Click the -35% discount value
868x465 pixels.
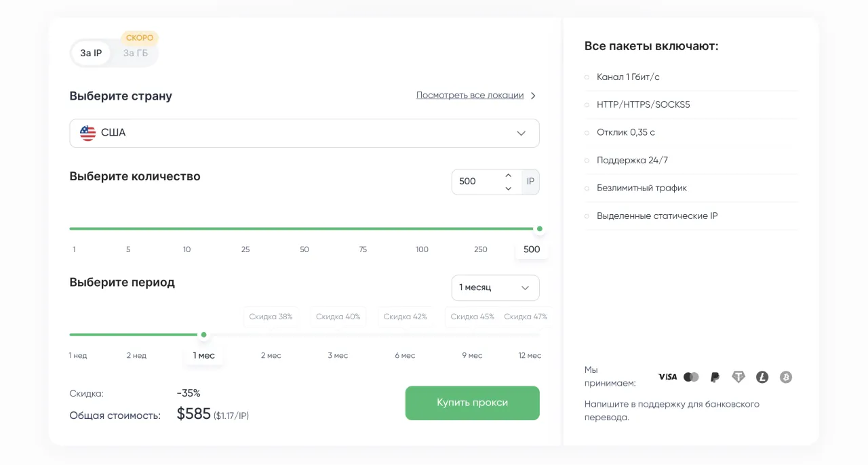(x=189, y=393)
